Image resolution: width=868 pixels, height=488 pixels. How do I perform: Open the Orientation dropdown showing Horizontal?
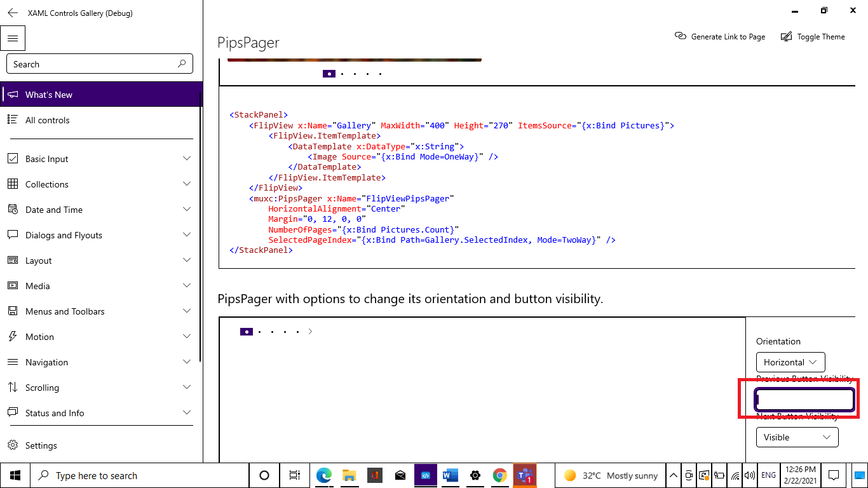pyautogui.click(x=790, y=362)
